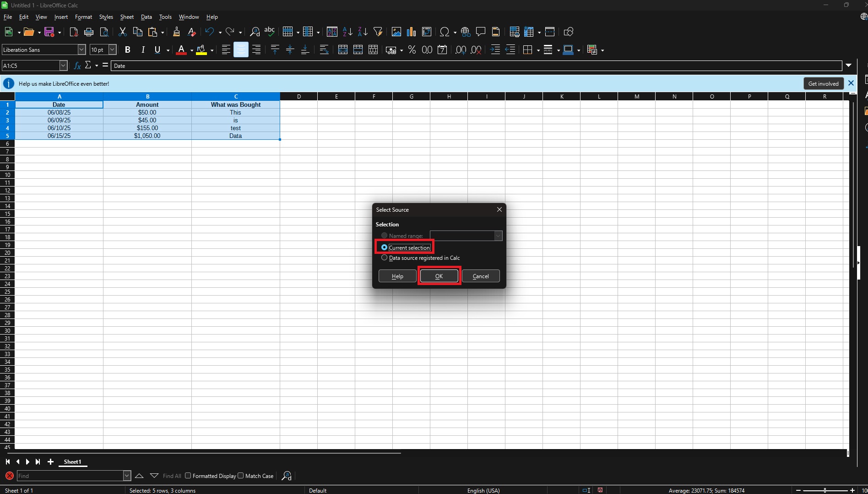Toggle AutoFilter funnel icon

click(378, 32)
